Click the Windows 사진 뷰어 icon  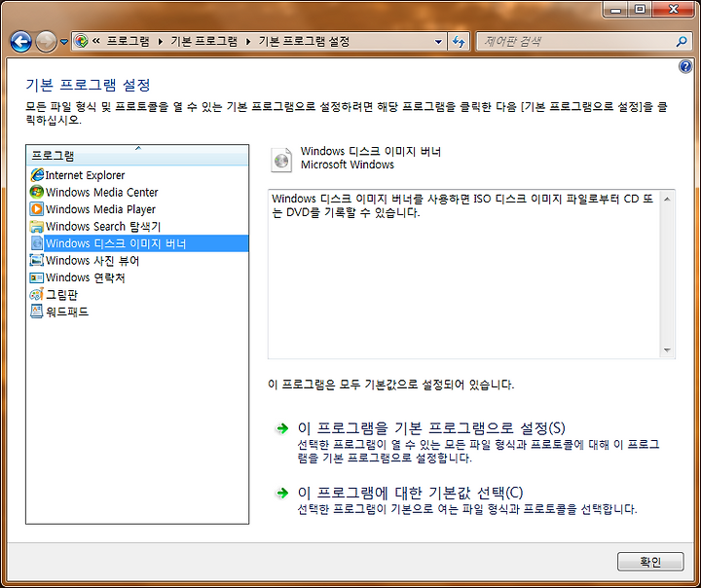[37, 260]
